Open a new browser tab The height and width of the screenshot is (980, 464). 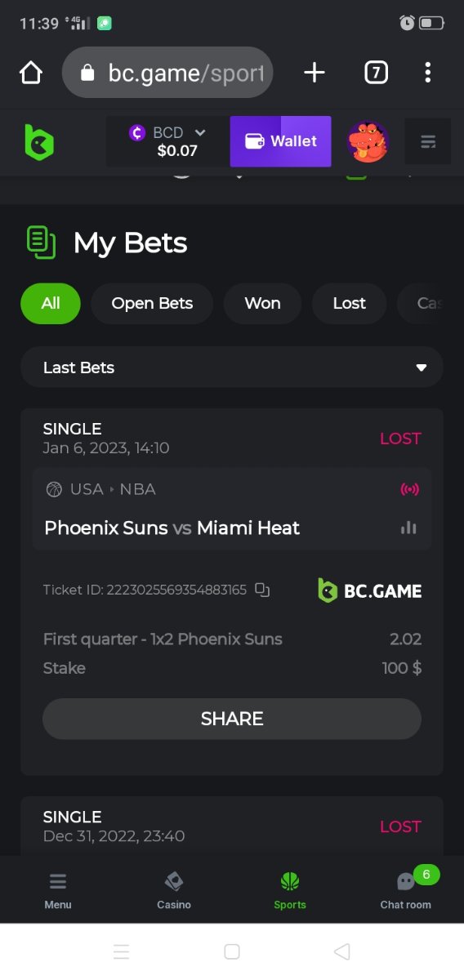[x=315, y=73]
